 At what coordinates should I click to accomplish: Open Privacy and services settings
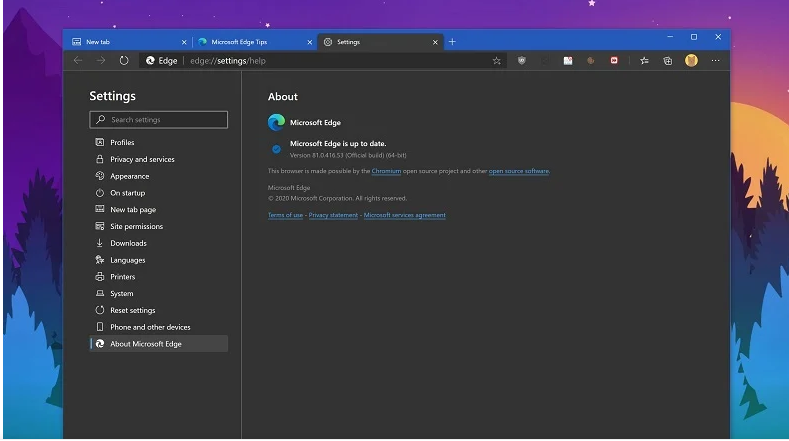click(159, 159)
